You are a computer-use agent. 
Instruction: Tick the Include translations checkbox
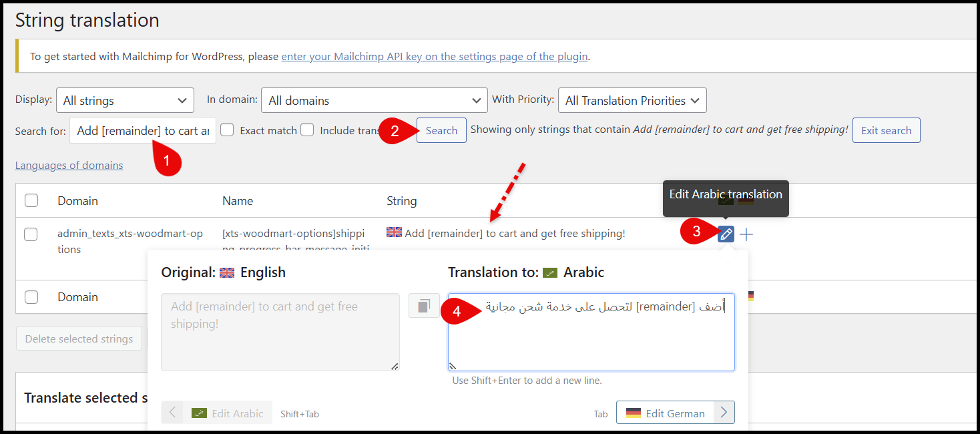(x=307, y=130)
